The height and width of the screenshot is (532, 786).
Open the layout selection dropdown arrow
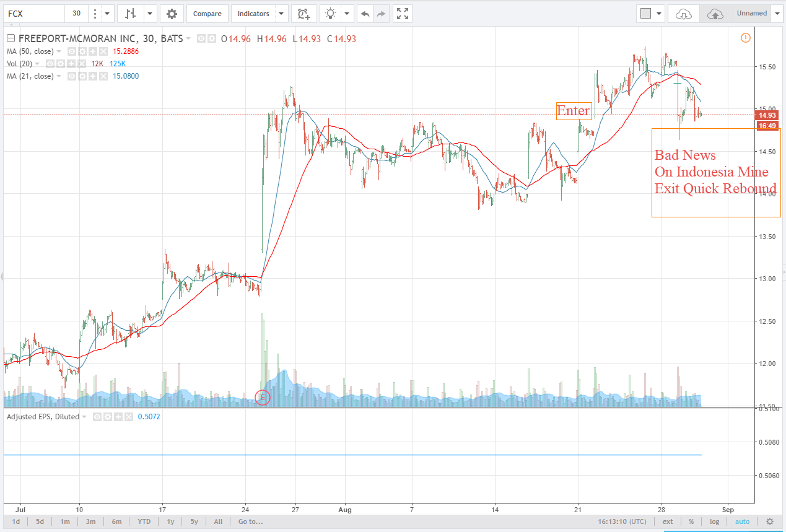click(x=659, y=14)
